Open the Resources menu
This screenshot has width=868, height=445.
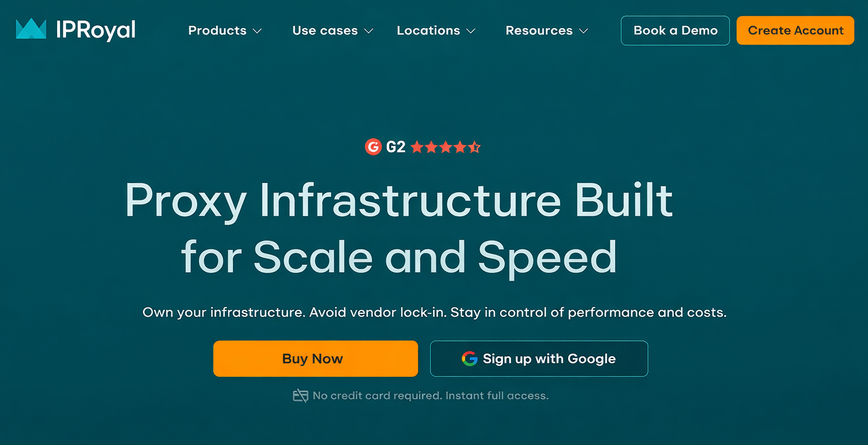coord(539,30)
